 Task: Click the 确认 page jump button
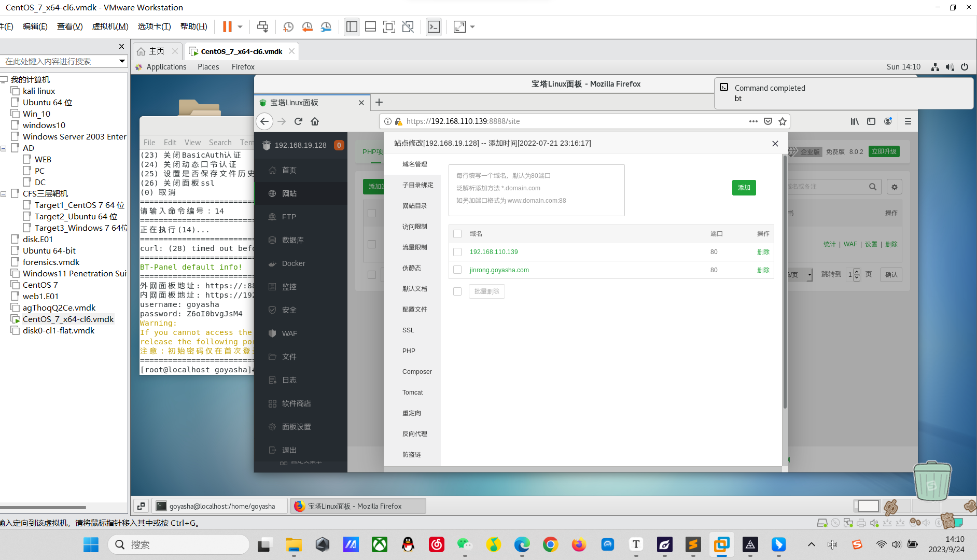coord(891,275)
